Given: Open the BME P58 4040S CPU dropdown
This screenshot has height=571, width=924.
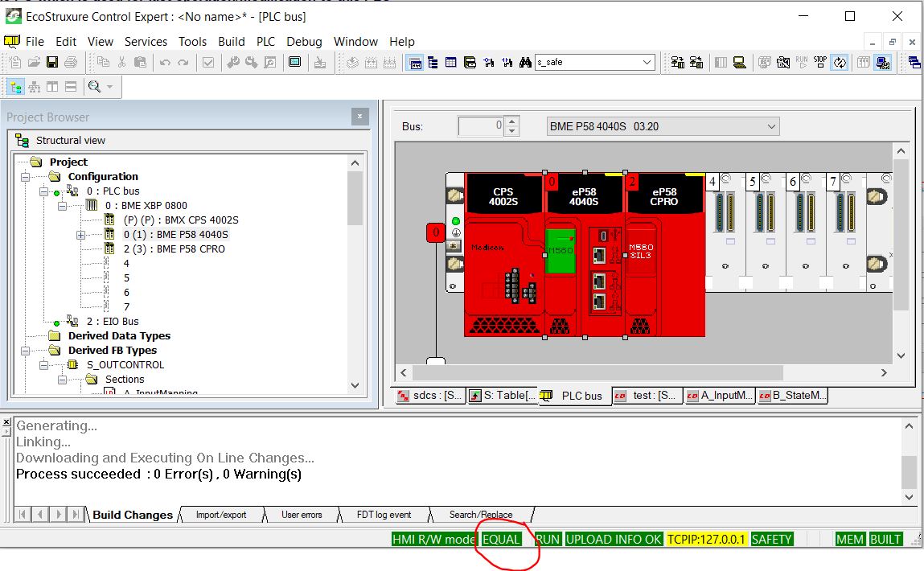Looking at the screenshot, I should click(663, 126).
